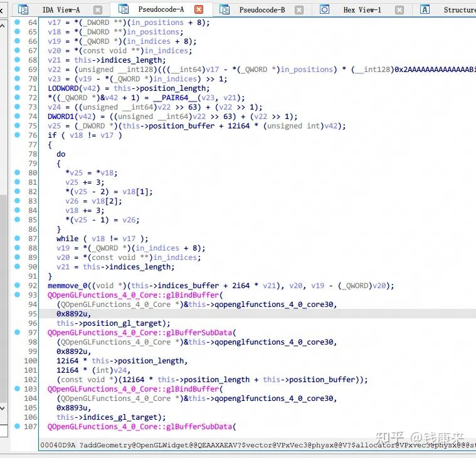Switch to the Pseudocode-B tab
Screen dimensions: 476x458
[262, 10]
